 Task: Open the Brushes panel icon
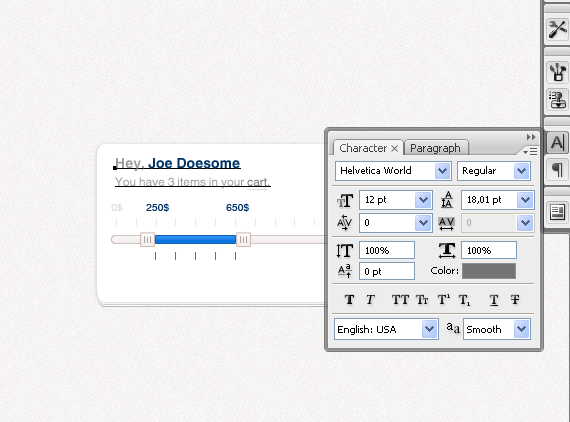tap(557, 72)
